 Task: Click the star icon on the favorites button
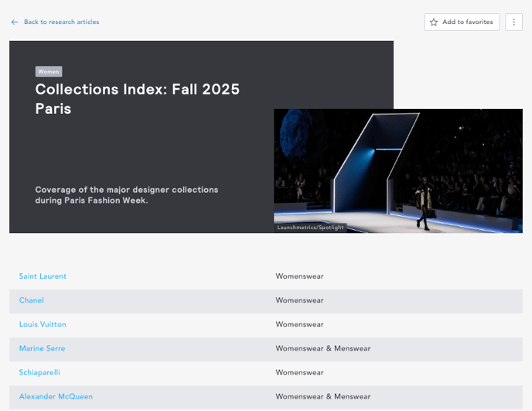point(434,22)
